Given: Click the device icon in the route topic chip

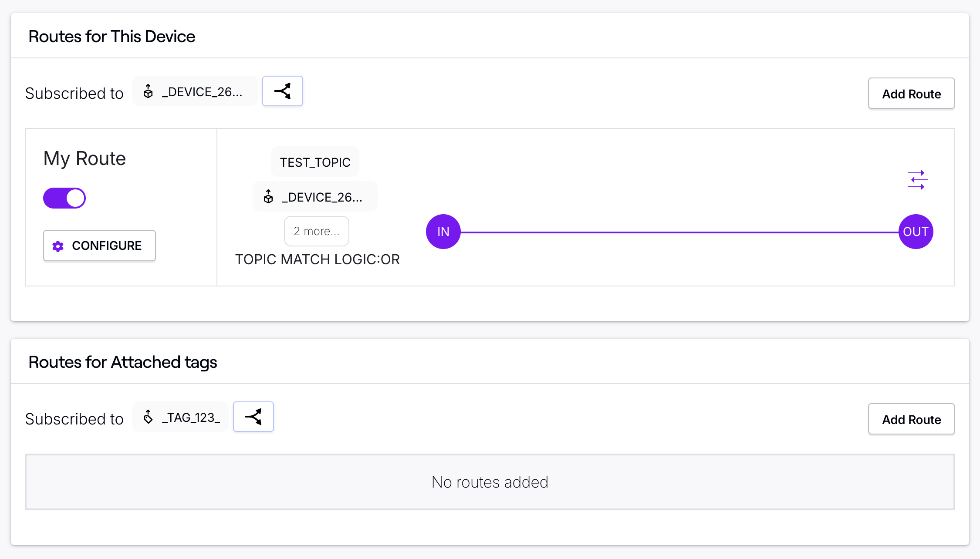Looking at the screenshot, I should point(268,197).
